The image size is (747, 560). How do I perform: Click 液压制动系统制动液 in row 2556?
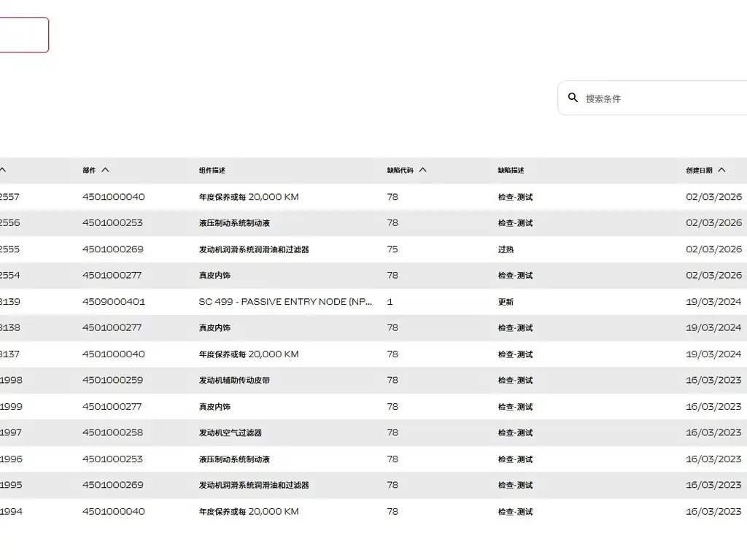[234, 223]
